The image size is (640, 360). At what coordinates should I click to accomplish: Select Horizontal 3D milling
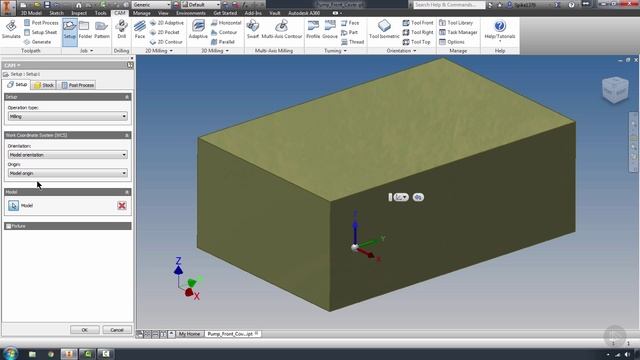click(226, 23)
